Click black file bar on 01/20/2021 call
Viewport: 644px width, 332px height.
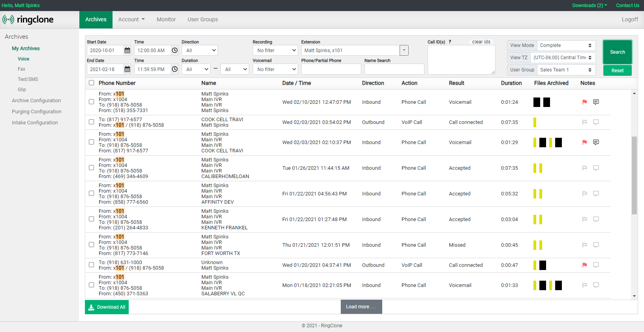pos(543,265)
